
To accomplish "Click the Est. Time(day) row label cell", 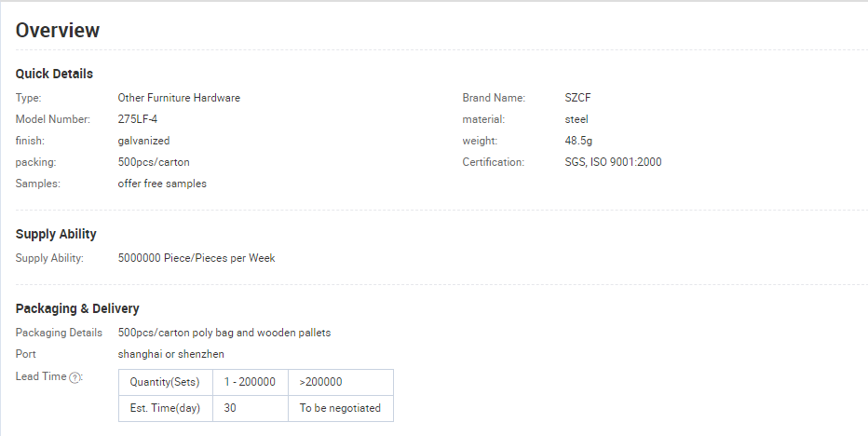I will click(166, 408).
